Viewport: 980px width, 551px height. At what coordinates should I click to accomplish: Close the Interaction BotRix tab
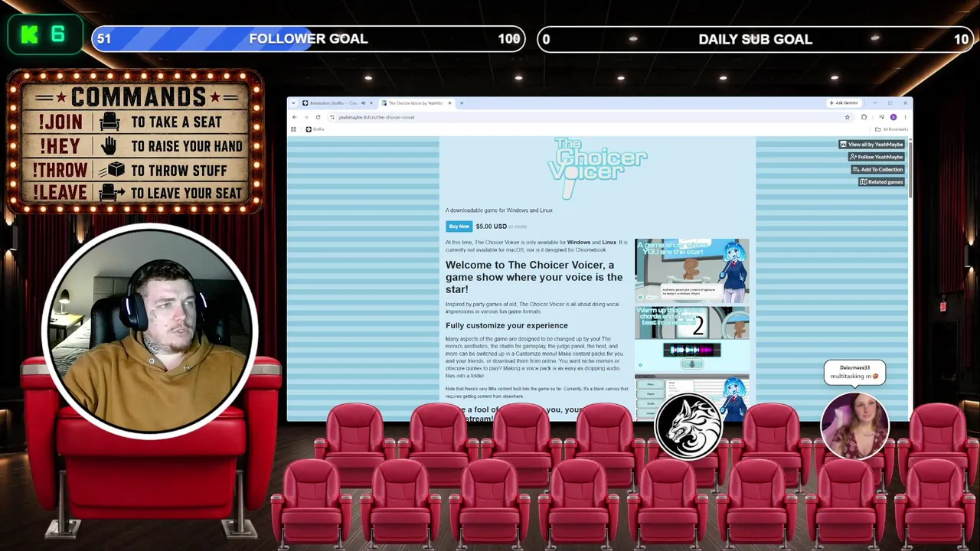[372, 103]
